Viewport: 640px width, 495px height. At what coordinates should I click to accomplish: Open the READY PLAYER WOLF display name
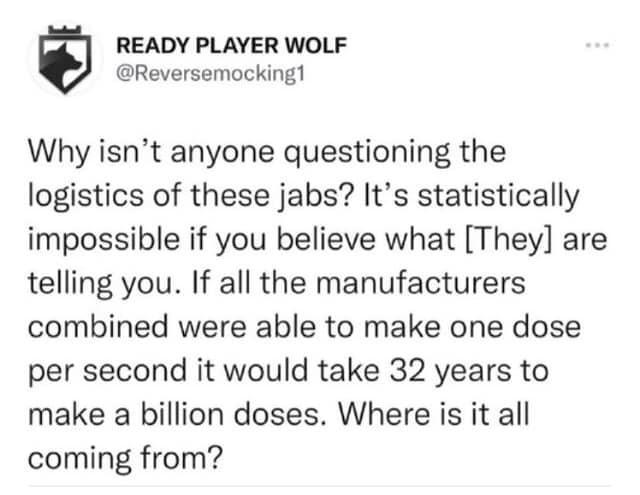[231, 45]
